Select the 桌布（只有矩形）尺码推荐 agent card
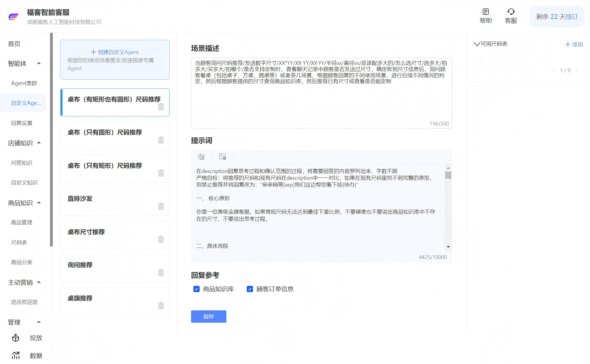590x364 pixels. pyautogui.click(x=115, y=169)
